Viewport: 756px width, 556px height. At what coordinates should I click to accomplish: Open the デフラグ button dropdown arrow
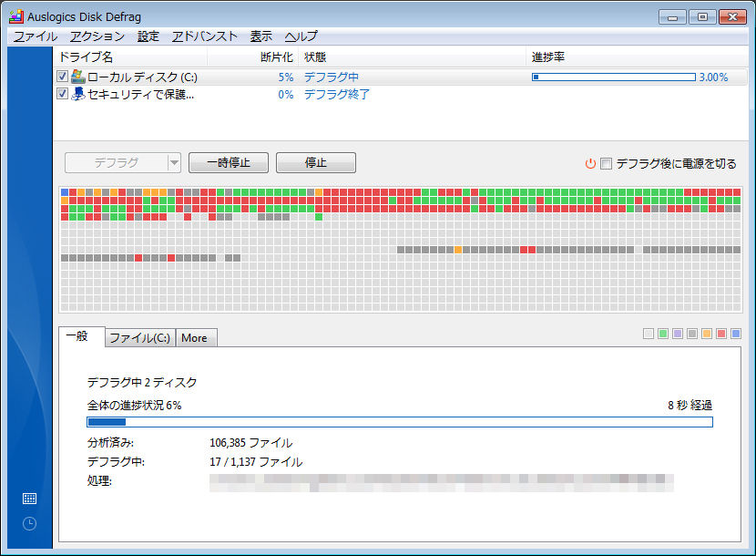(174, 162)
